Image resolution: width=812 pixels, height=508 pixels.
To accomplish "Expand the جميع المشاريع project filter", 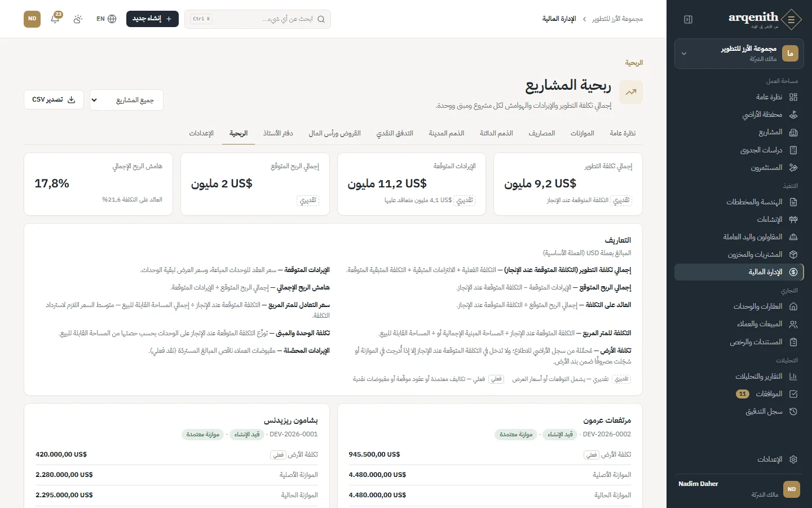I will [x=126, y=100].
